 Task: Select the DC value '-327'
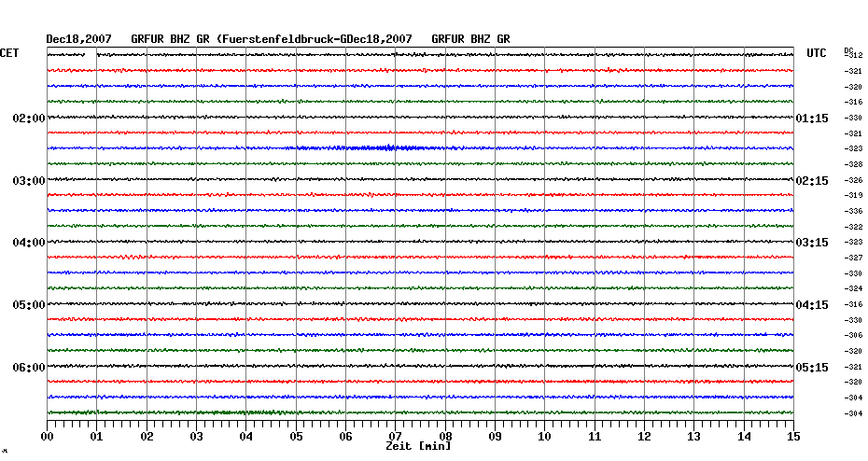coord(853,258)
